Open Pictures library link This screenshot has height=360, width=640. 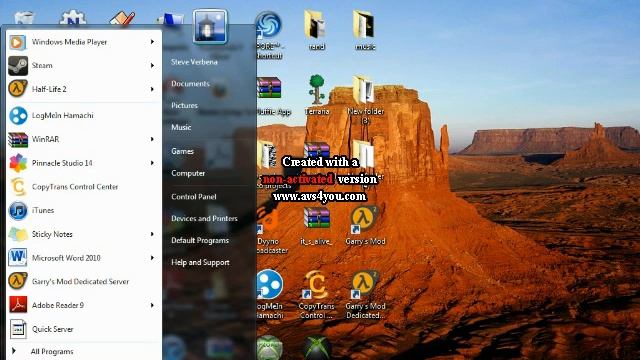(x=184, y=105)
